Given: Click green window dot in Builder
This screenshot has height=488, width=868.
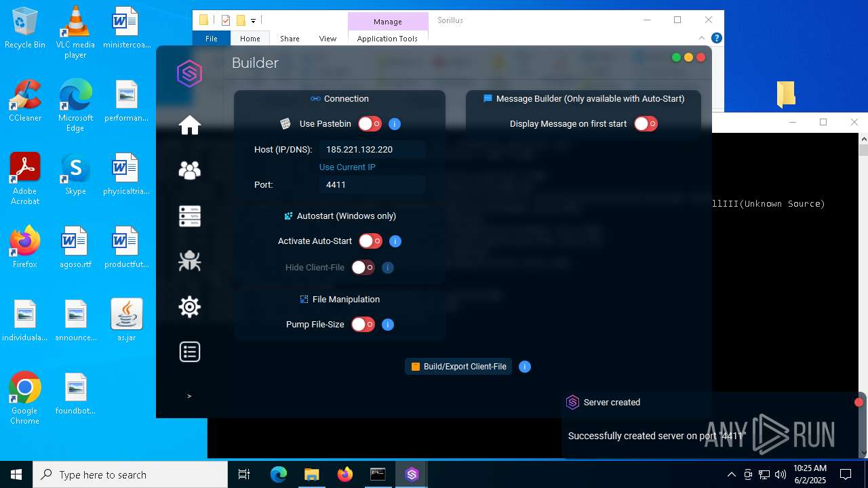Looking at the screenshot, I should [x=676, y=58].
